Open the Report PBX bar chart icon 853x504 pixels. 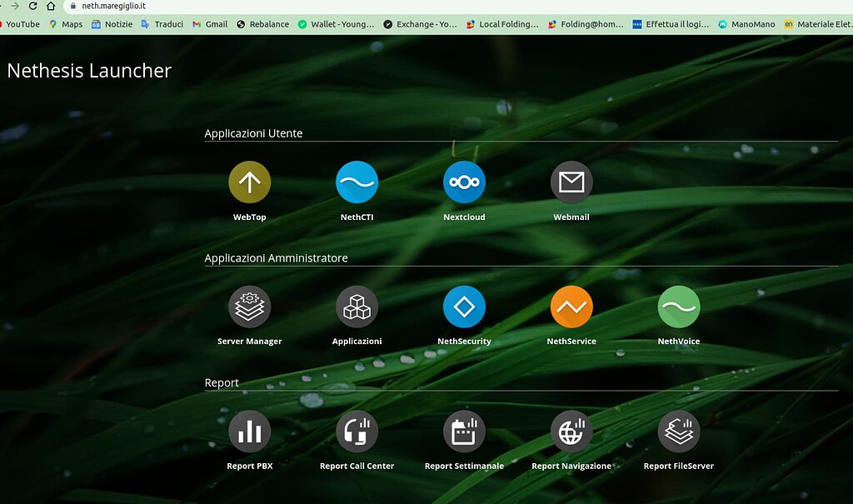250,431
